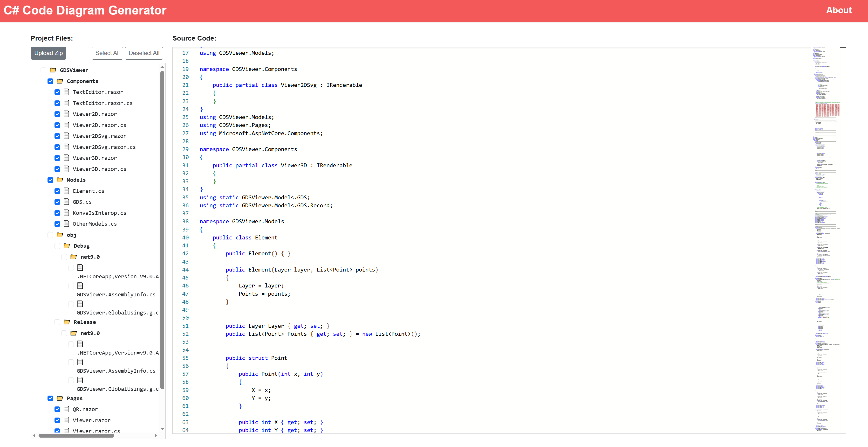Click the net9.0 folder icon under Debug
This screenshot has height=447, width=868.
pyautogui.click(x=74, y=257)
